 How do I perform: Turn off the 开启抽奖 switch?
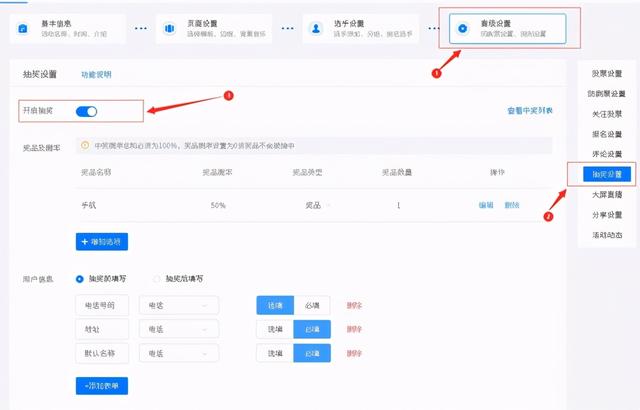(x=87, y=111)
